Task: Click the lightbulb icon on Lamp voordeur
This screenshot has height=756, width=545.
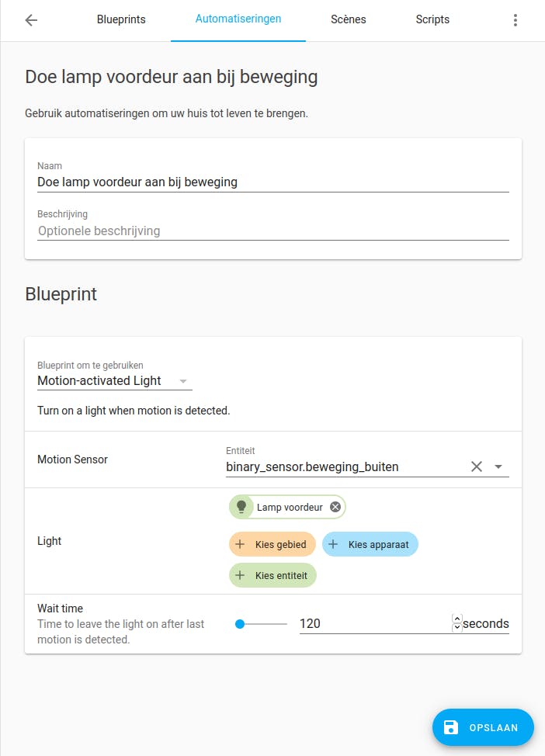Action: coord(241,507)
